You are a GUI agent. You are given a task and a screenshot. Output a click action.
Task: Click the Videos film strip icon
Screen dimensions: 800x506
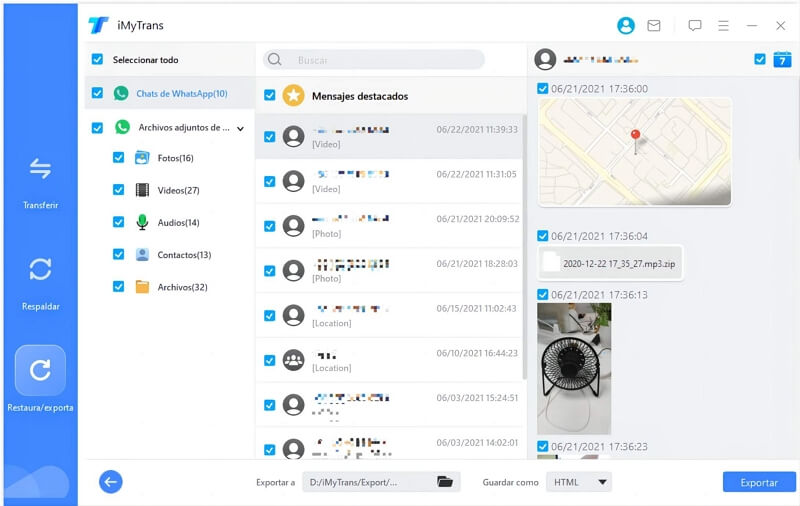click(x=142, y=190)
